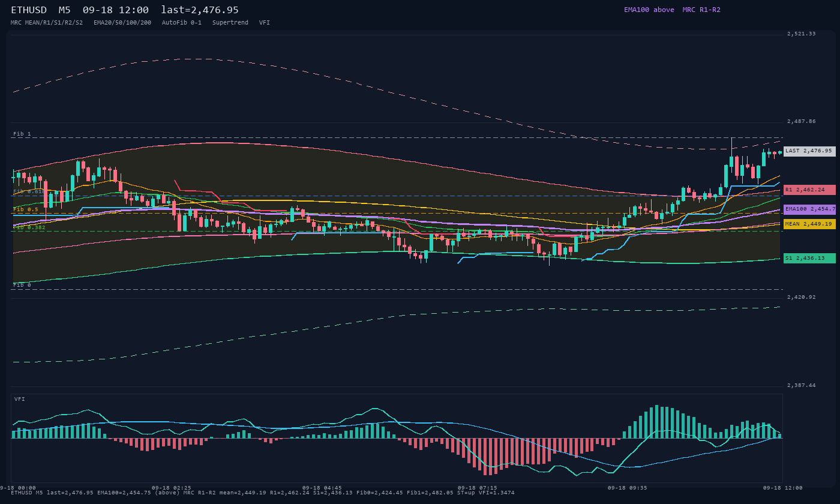Click the ETHUSD symbol in the chart title
This screenshot has height=504, width=840.
tap(29, 10)
